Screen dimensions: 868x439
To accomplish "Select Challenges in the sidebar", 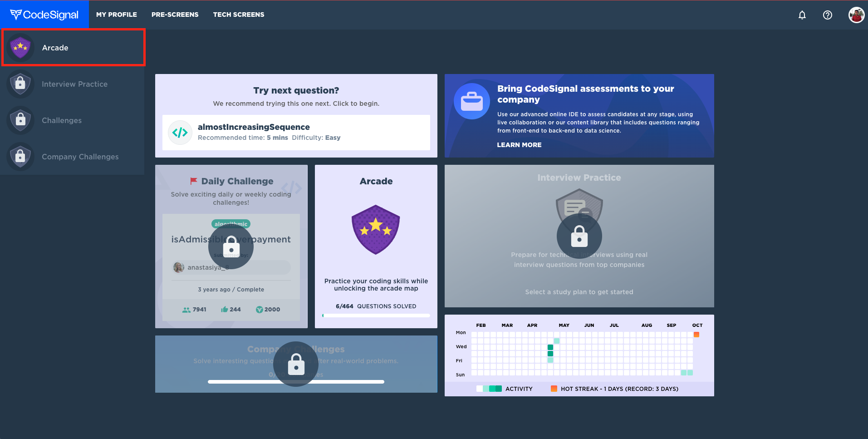I will pos(73,120).
